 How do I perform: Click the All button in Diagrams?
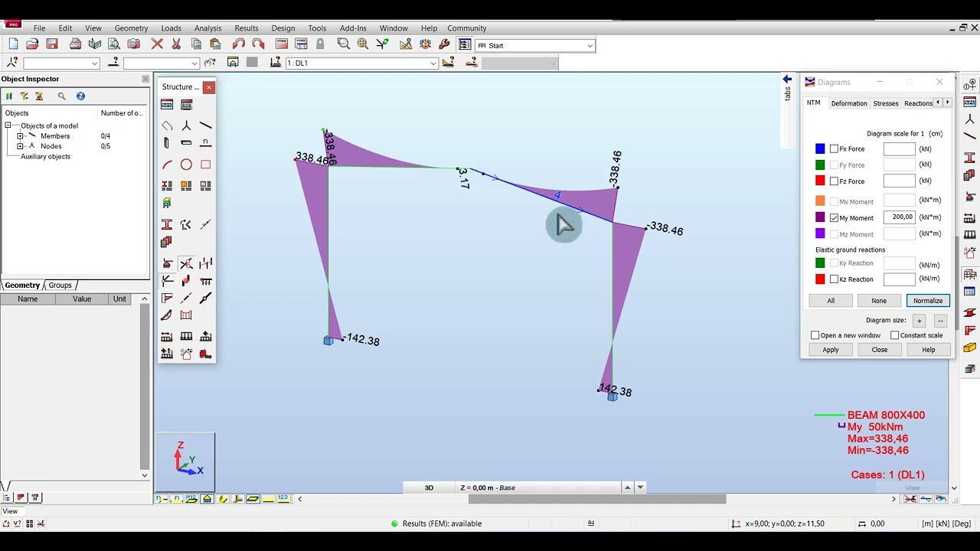pos(831,301)
